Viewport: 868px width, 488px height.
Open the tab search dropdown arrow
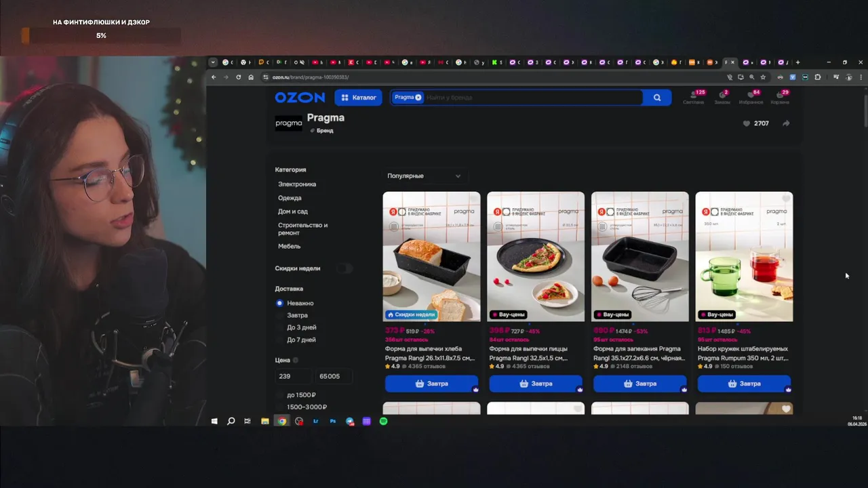tap(213, 62)
